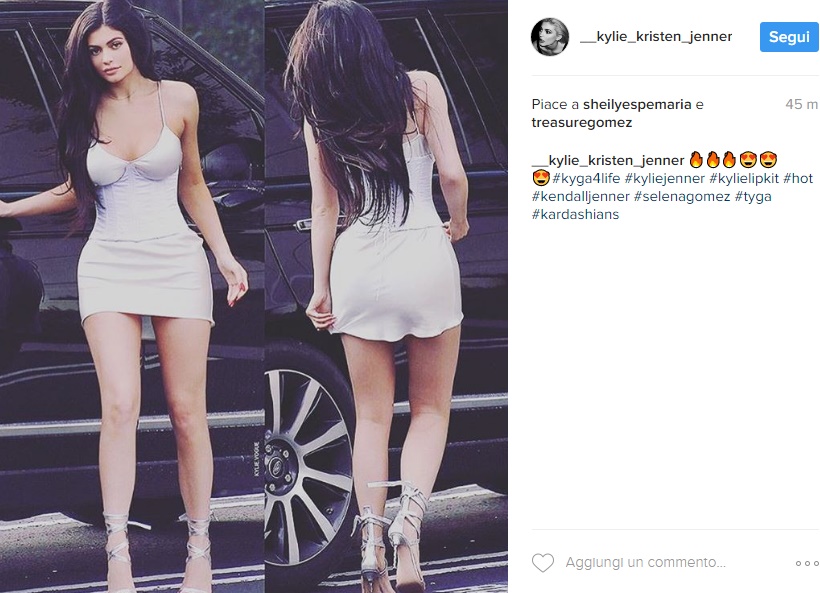Open liker treasuregomez's profile

[582, 123]
